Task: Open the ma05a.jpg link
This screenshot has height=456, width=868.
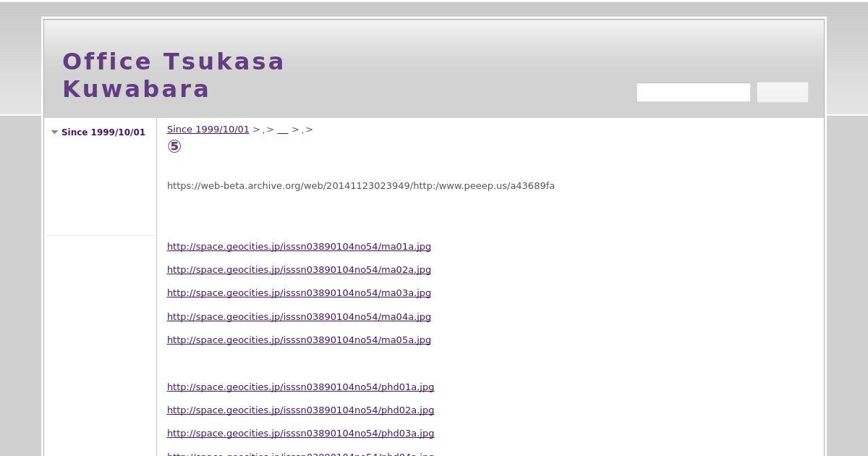Action: pyautogui.click(x=299, y=340)
